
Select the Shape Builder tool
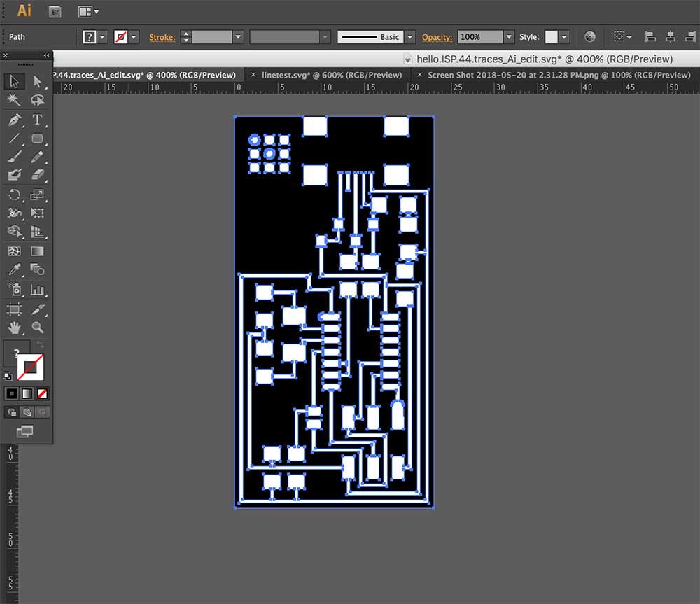(14, 231)
